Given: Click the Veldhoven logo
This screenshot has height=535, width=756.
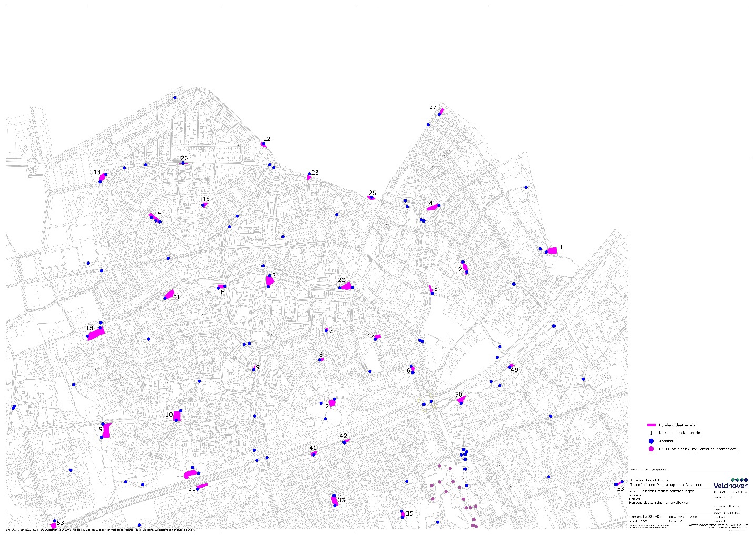Looking at the screenshot, I should (731, 485).
